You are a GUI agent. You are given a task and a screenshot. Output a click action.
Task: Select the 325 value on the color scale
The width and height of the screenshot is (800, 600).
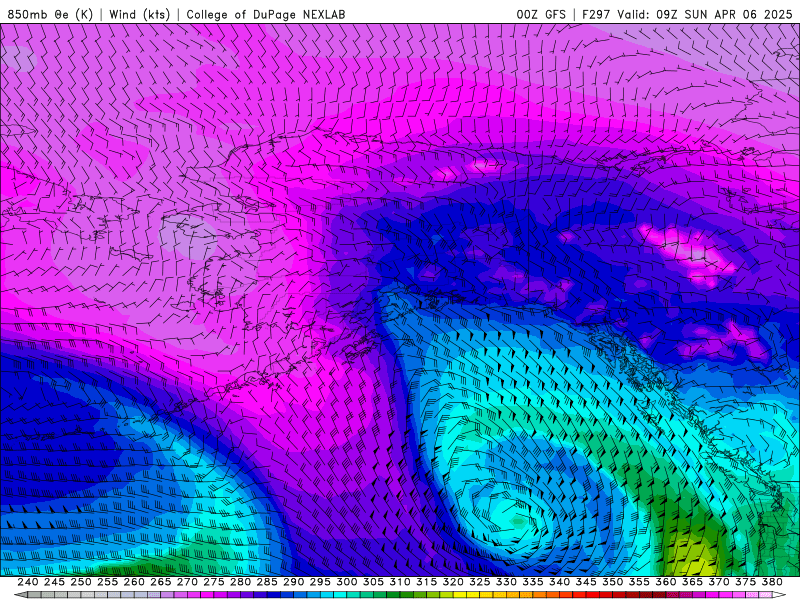click(x=479, y=582)
